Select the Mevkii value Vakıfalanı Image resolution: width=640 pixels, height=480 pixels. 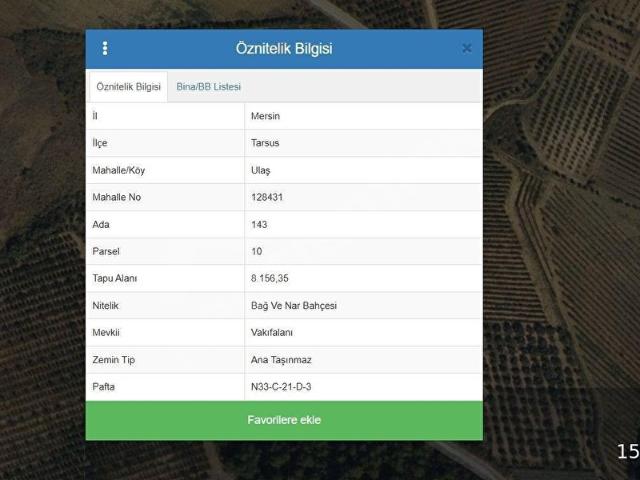click(x=272, y=333)
